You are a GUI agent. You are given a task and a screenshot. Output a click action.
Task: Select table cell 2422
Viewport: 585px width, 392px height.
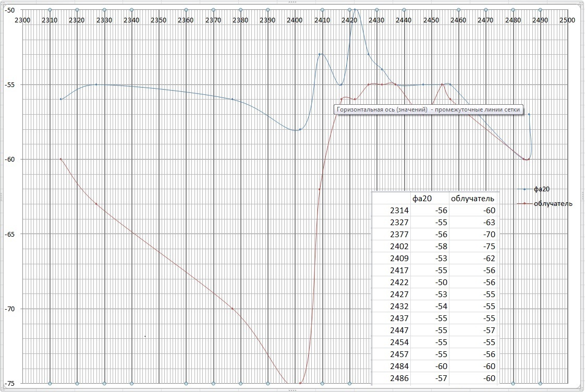[x=399, y=283]
